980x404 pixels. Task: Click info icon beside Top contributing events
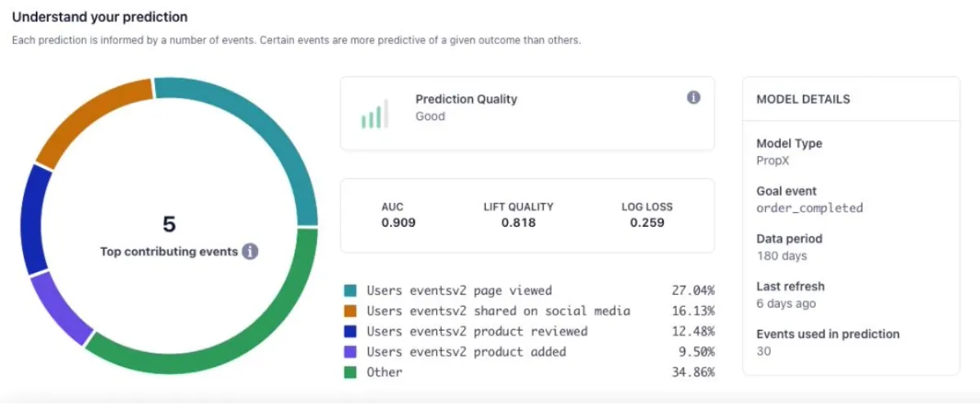(x=251, y=251)
